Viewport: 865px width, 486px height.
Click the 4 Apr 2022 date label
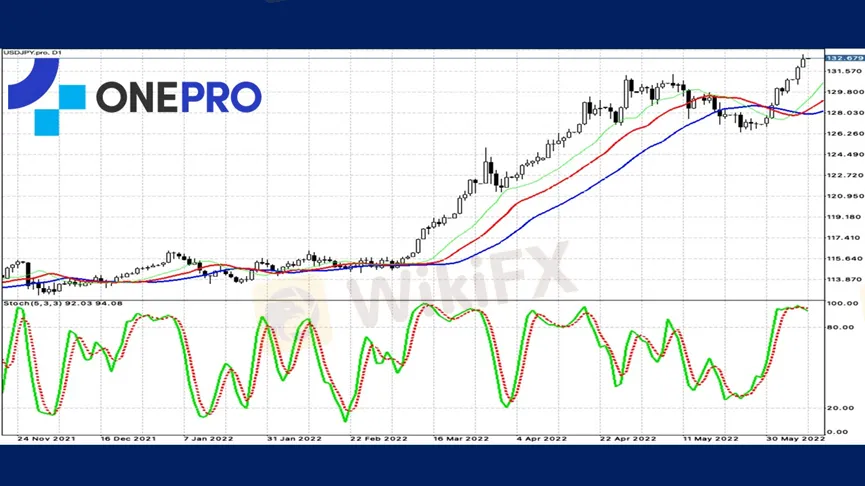(x=541, y=439)
